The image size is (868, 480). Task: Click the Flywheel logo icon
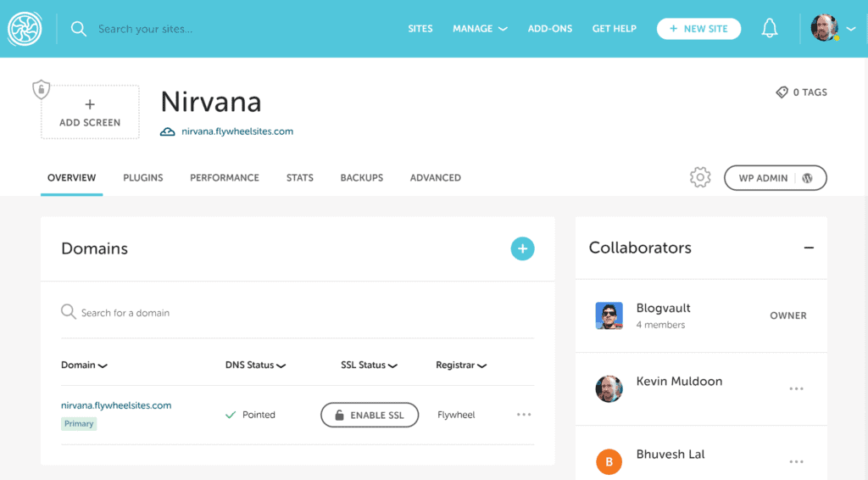pyautogui.click(x=25, y=29)
